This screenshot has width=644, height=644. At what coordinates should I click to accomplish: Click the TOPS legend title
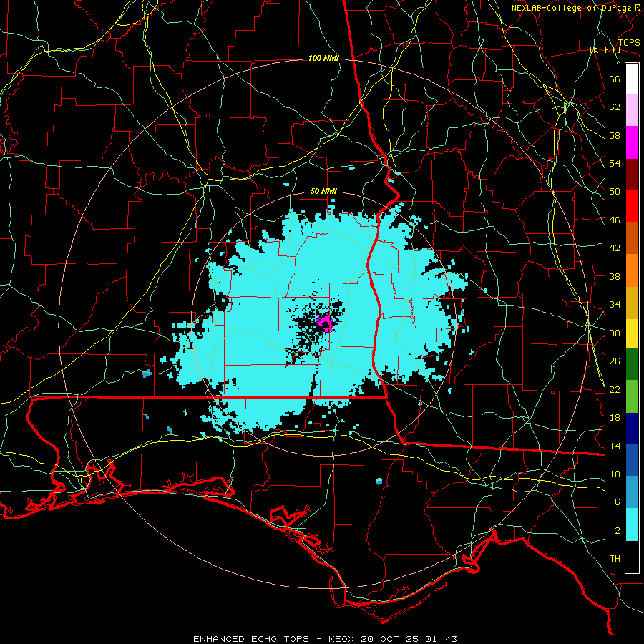(629, 43)
